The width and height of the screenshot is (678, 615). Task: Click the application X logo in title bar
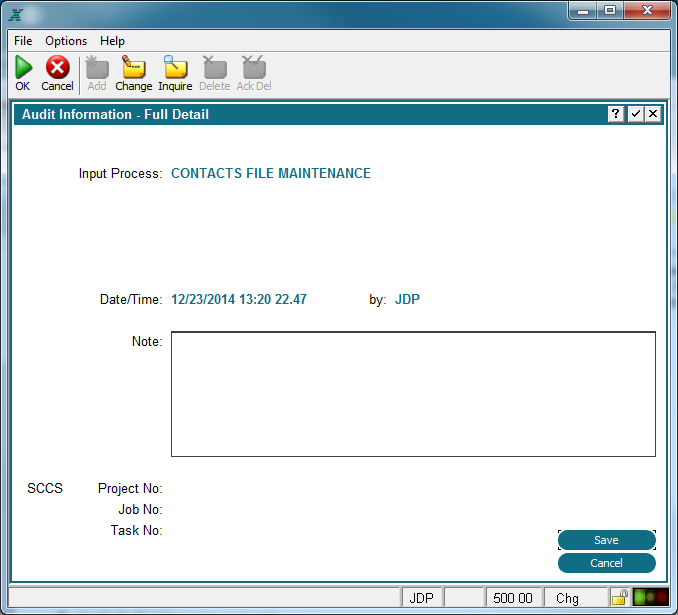coord(16,15)
